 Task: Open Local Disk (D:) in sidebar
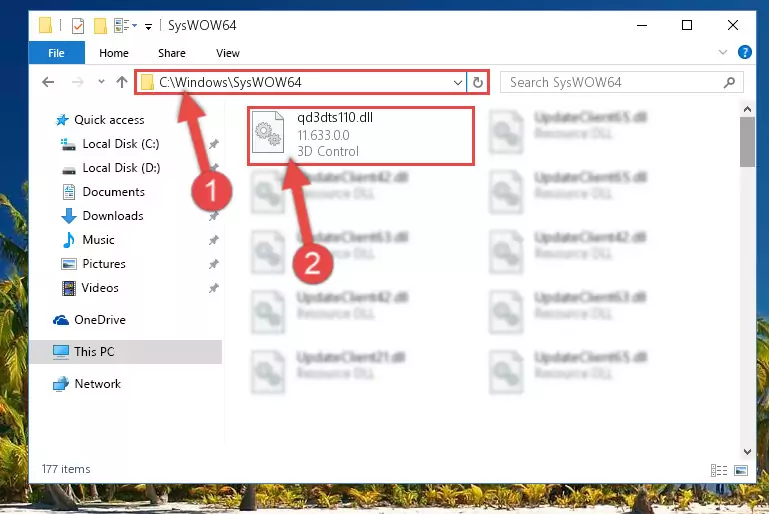tap(121, 168)
